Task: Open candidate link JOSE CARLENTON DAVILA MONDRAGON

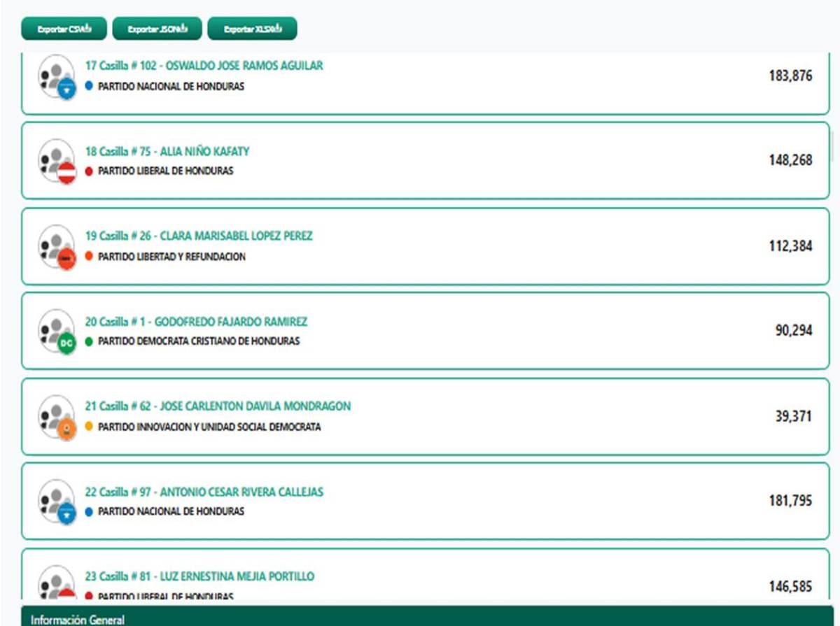Action: tap(217, 406)
